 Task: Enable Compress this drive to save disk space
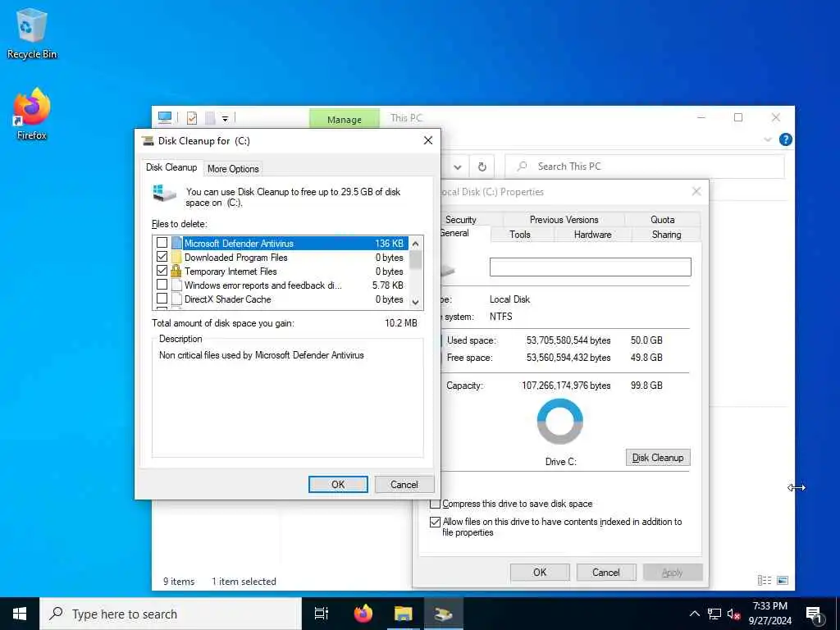[x=436, y=504]
